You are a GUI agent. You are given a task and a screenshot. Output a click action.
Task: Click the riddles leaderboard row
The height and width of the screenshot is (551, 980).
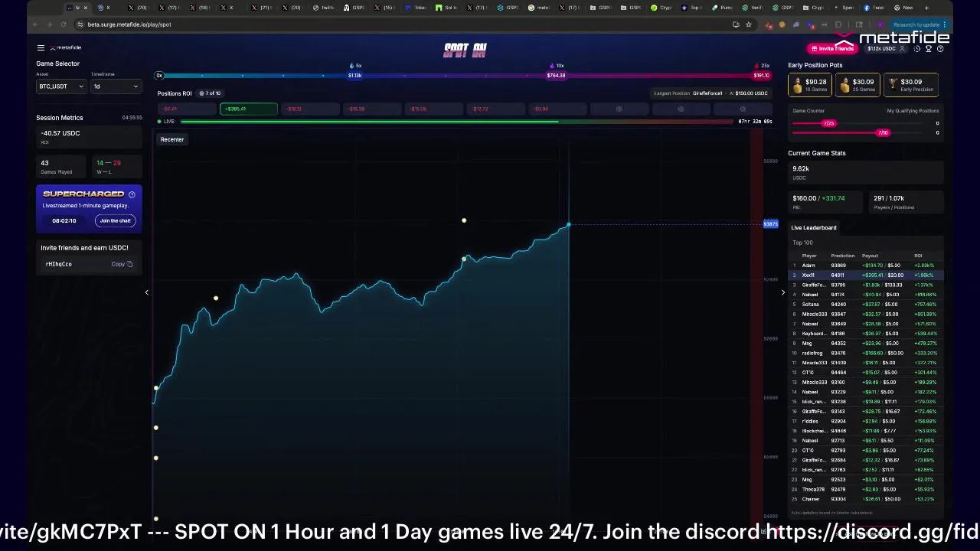[x=865, y=421]
